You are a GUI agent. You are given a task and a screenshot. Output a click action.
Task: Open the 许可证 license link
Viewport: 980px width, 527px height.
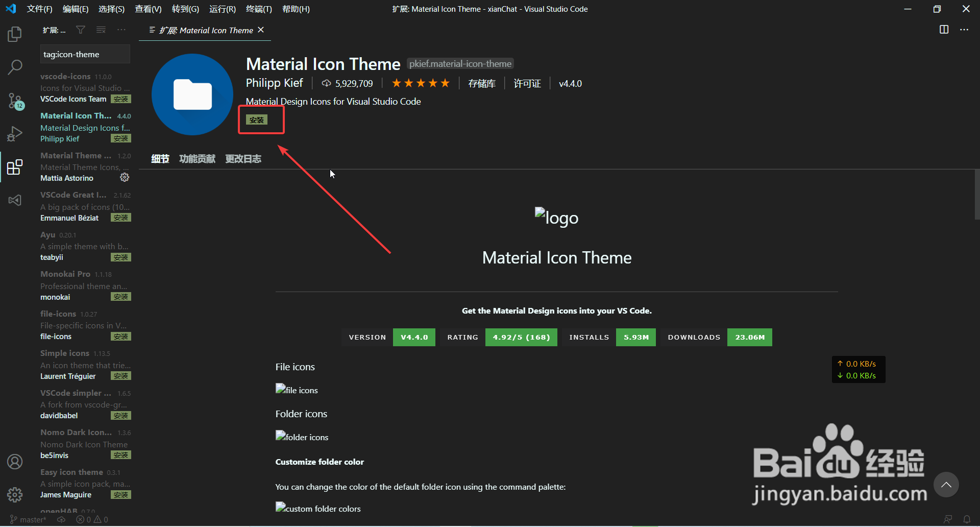pos(527,83)
